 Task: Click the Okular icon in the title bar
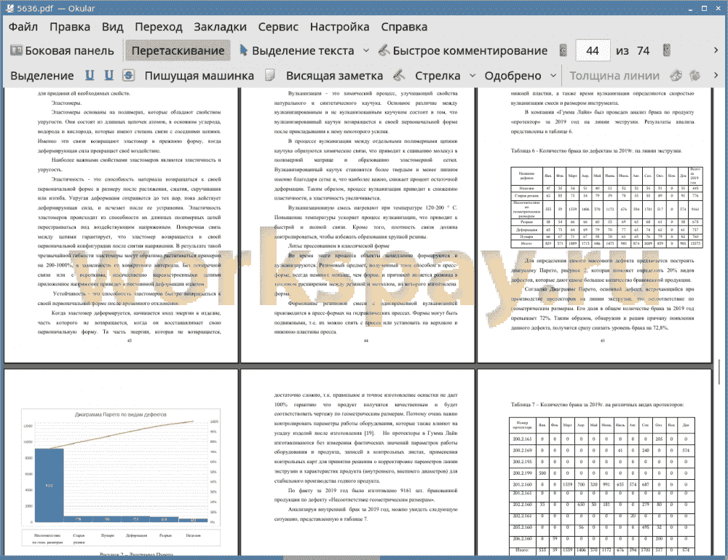(x=9, y=8)
